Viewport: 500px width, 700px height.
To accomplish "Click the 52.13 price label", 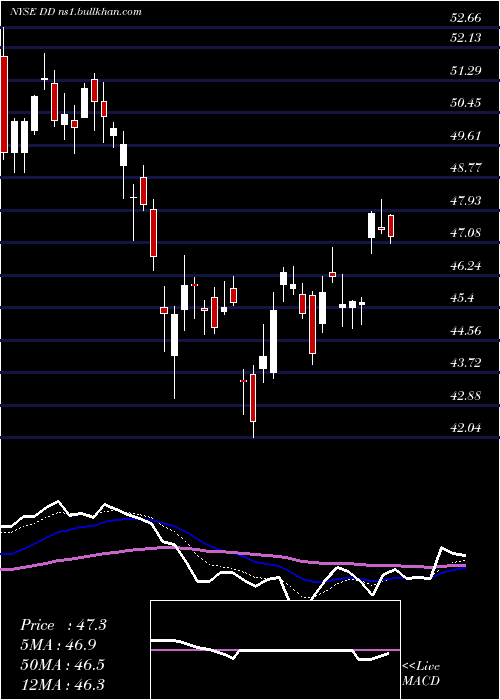I will [x=466, y=38].
